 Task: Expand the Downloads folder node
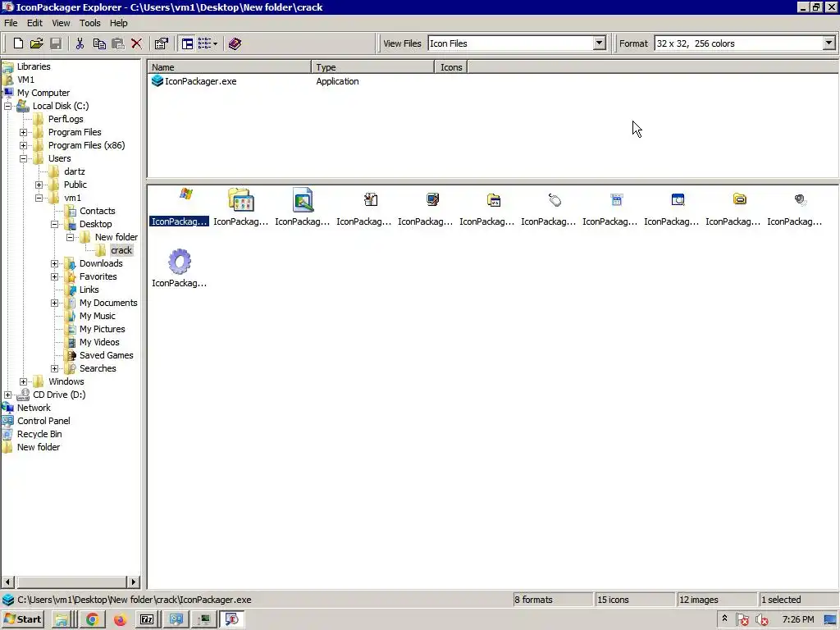[55, 263]
